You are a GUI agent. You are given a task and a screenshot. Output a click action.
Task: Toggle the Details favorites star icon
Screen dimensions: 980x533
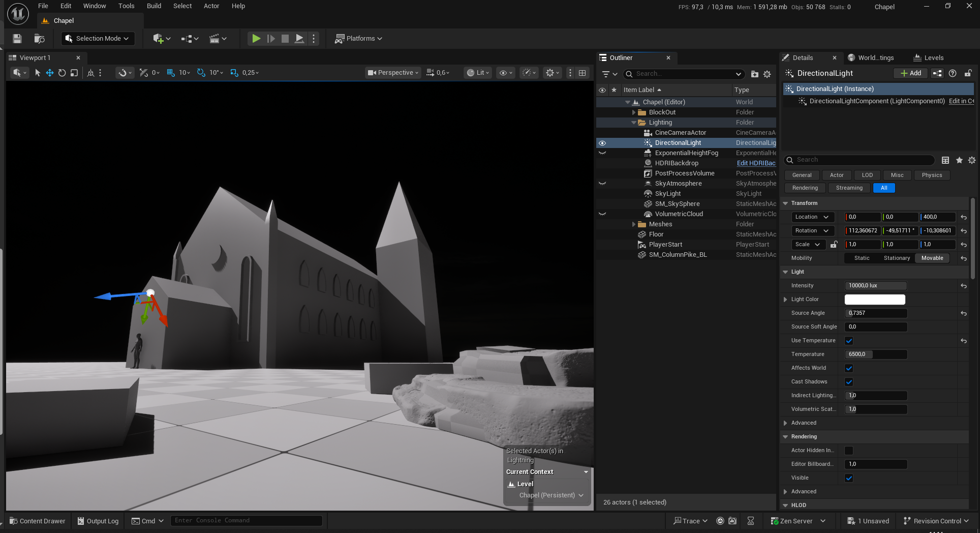[x=959, y=160]
